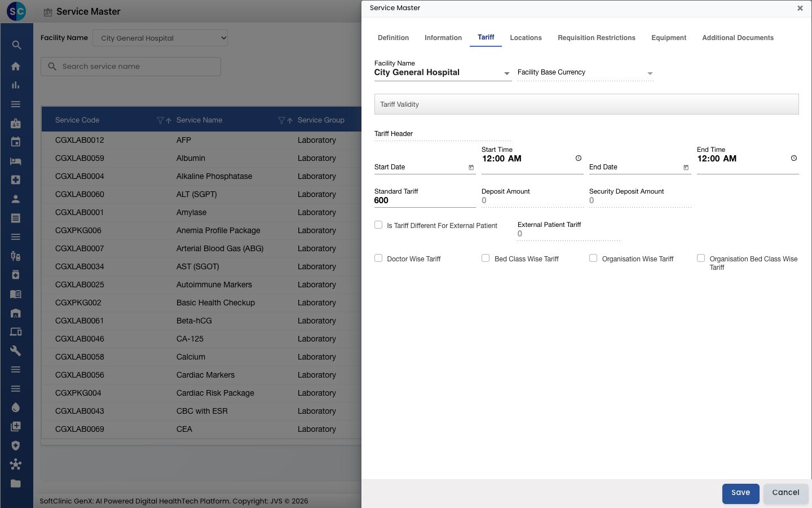Viewport: 812px width, 508px height.
Task: Open the warehouse icon in the sidebar
Action: click(x=16, y=313)
